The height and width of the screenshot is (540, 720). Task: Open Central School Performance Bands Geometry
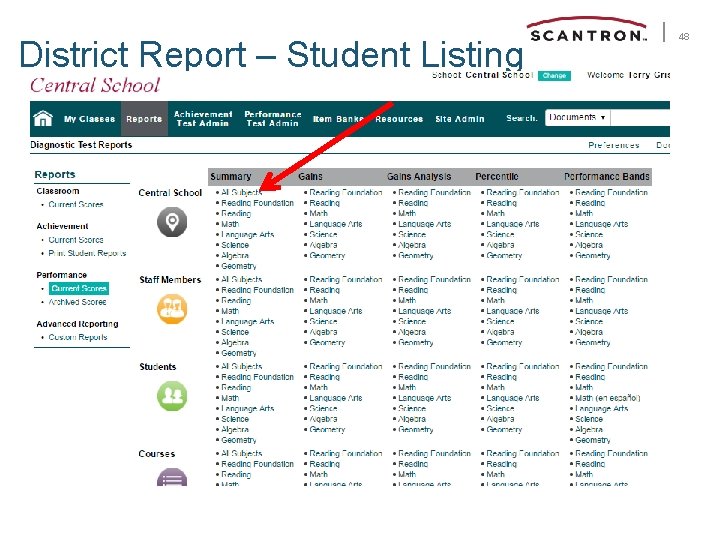tap(593, 256)
